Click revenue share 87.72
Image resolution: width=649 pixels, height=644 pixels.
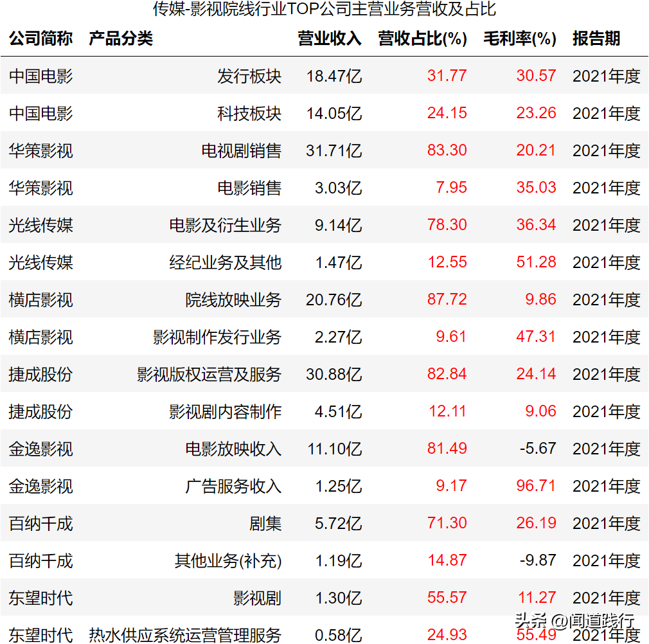447,300
